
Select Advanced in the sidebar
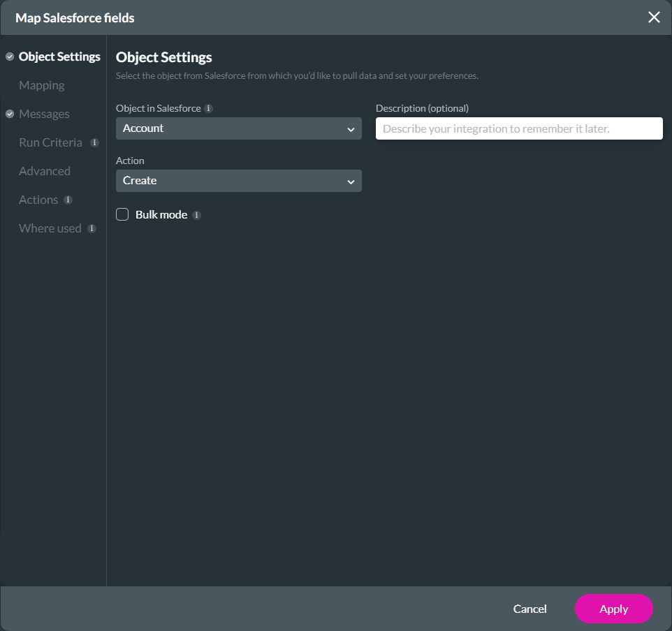[45, 171]
